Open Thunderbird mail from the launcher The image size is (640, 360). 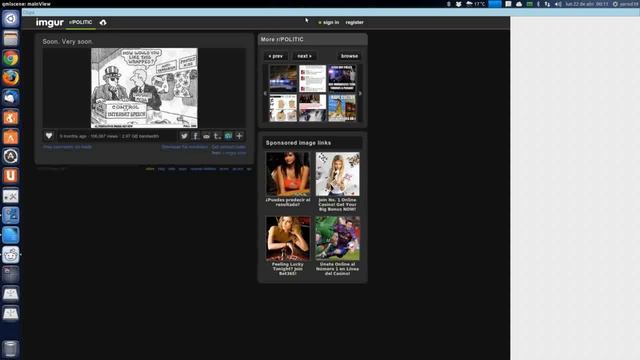click(11, 97)
